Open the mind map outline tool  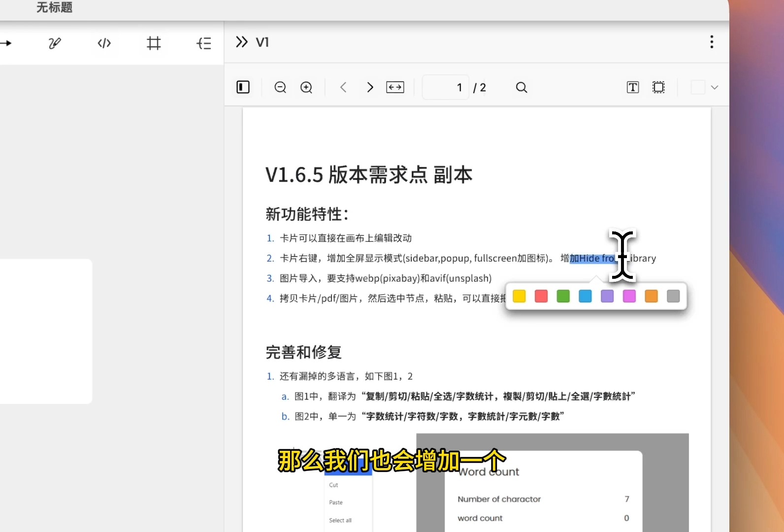pyautogui.click(x=204, y=43)
